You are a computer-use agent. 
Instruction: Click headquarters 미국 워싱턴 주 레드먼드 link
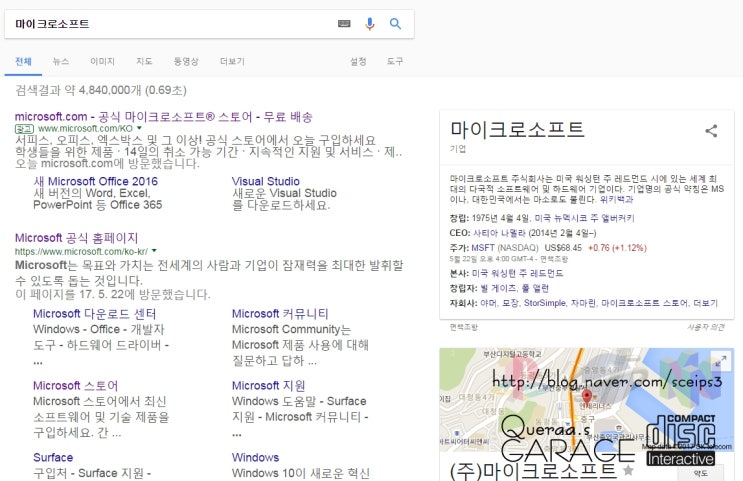click(x=517, y=273)
